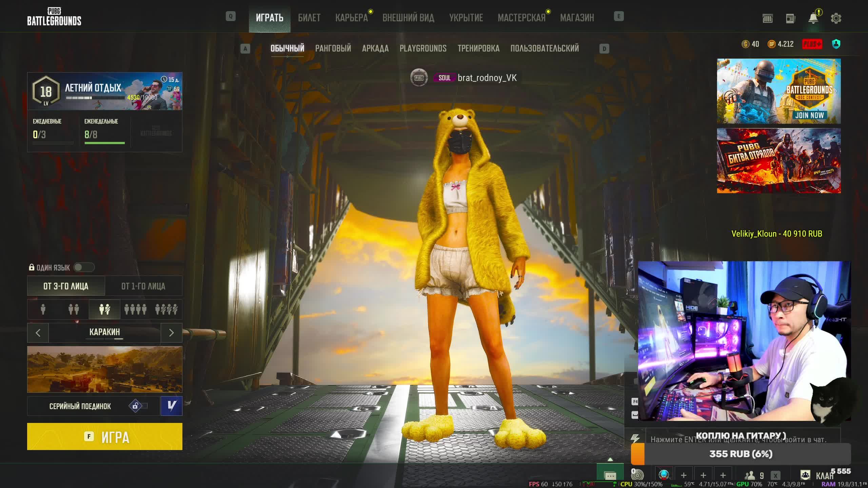Open the news page icon
The height and width of the screenshot is (488, 868).
click(790, 18)
